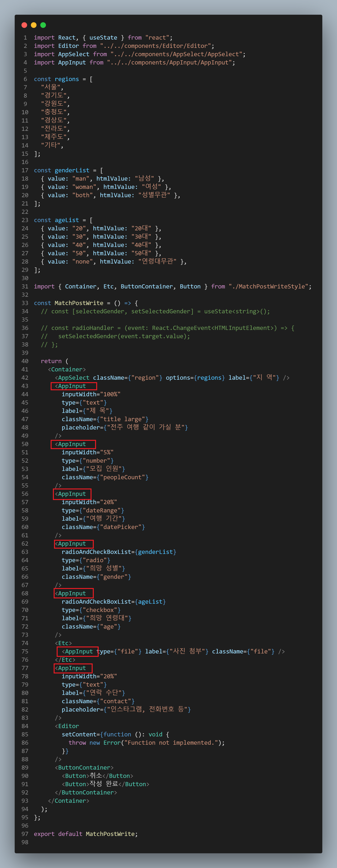Click the "setContent" attribute of Editor
This screenshot has width=337, height=868.
tap(79, 734)
